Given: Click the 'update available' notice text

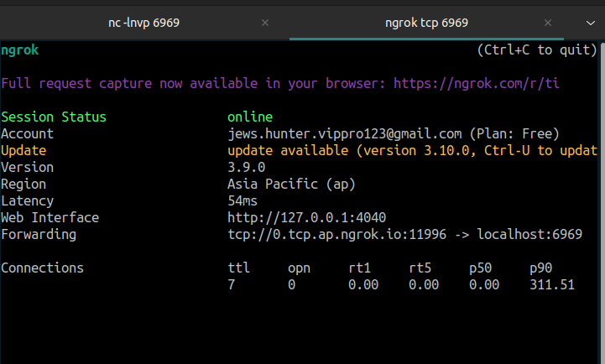Looking at the screenshot, I should [x=288, y=150].
